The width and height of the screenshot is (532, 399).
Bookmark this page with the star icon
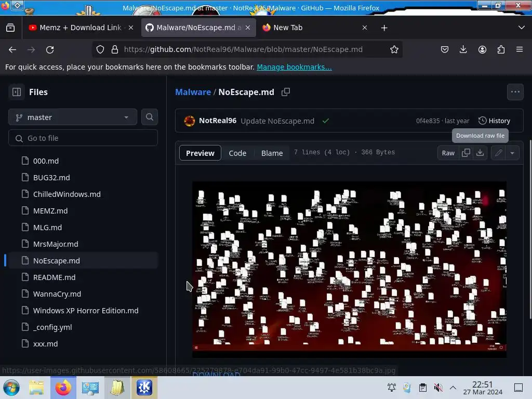(x=394, y=49)
